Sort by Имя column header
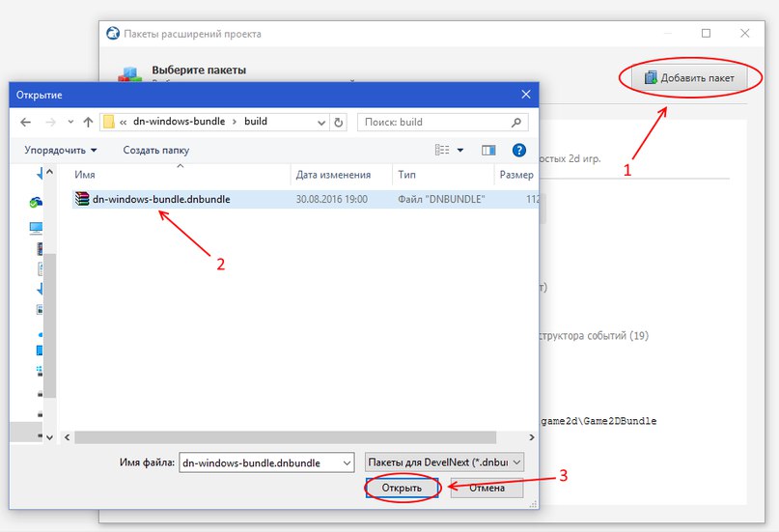 (x=181, y=175)
